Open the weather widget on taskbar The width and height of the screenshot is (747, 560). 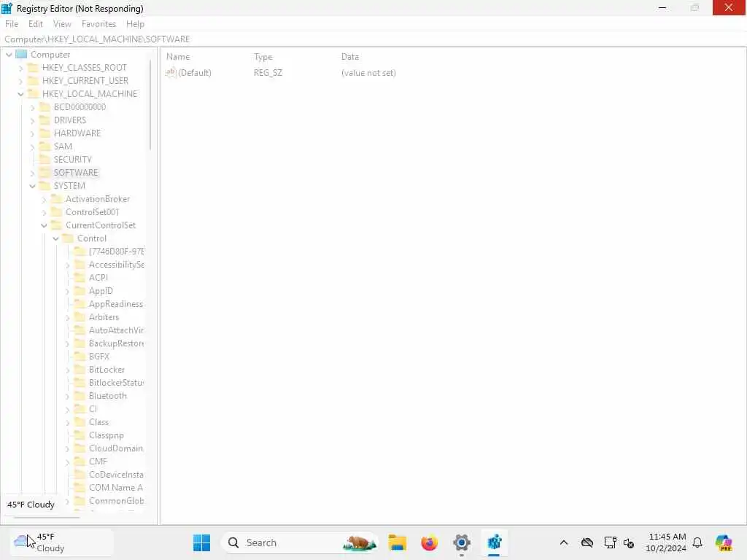pos(61,542)
